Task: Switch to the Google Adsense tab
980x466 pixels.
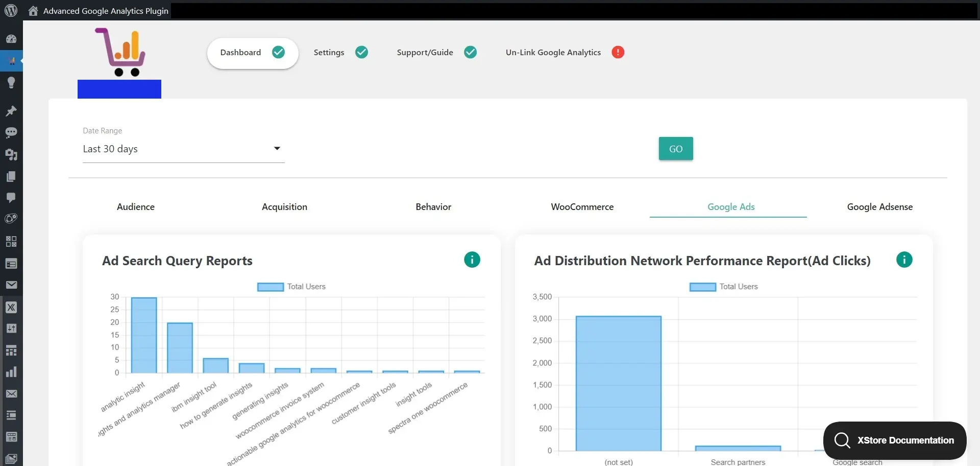Action: [x=880, y=207]
